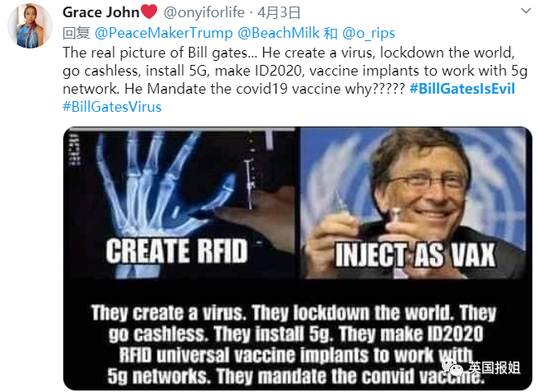Click the WeChat logo watermark on image

[452, 368]
